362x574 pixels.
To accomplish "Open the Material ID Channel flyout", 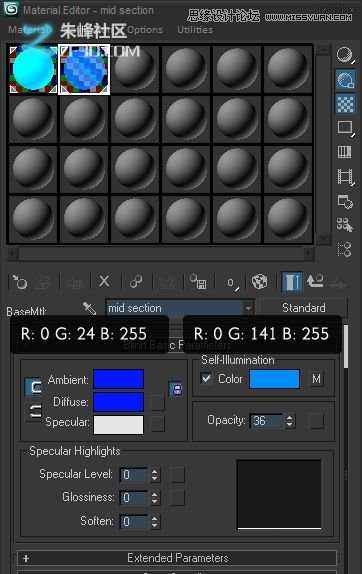I will click(x=231, y=283).
